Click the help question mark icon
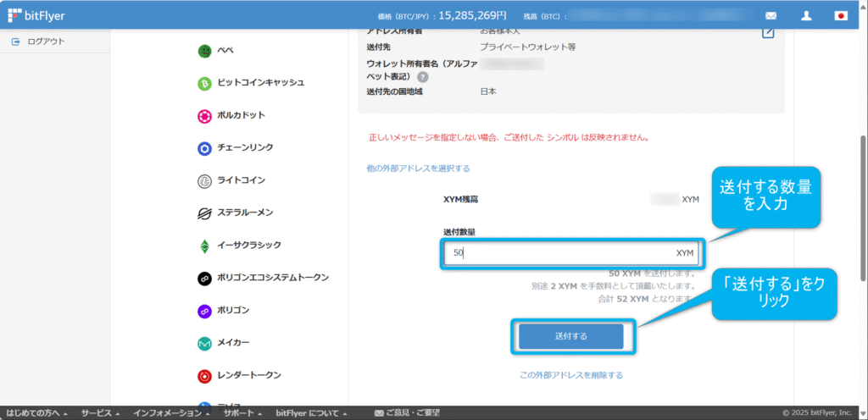Viewport: 868px width, 420px height. pyautogui.click(x=423, y=77)
